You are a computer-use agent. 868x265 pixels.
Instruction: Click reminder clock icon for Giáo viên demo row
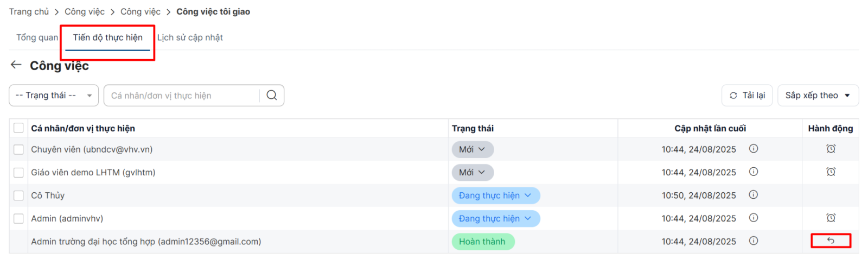click(x=831, y=172)
